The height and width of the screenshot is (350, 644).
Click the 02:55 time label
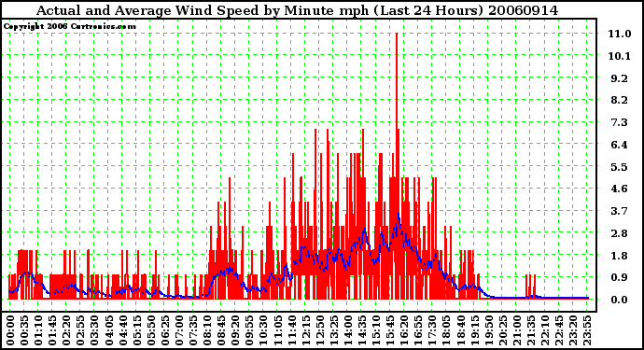click(x=81, y=330)
